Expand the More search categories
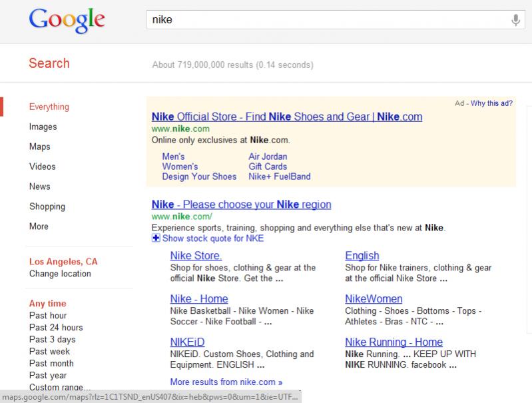532x403 pixels. pyautogui.click(x=39, y=226)
